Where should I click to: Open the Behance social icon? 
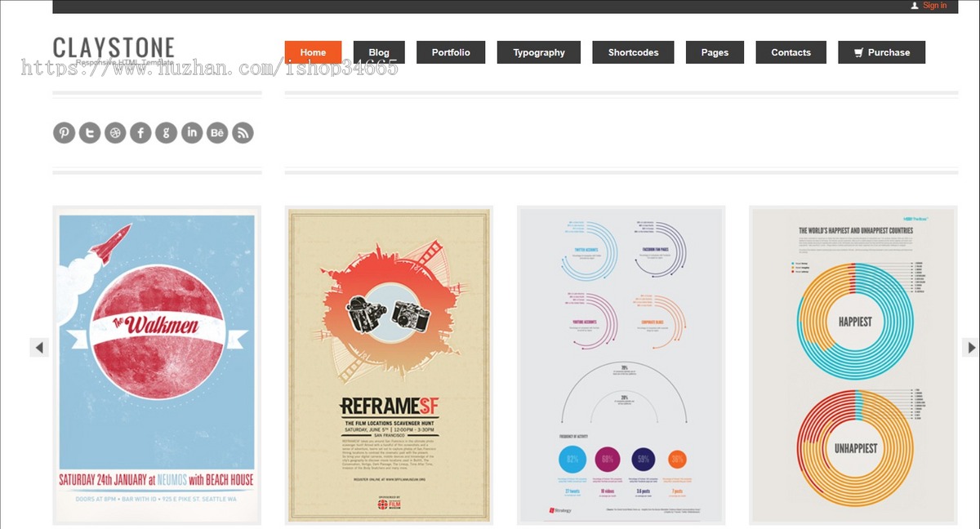[x=217, y=132]
